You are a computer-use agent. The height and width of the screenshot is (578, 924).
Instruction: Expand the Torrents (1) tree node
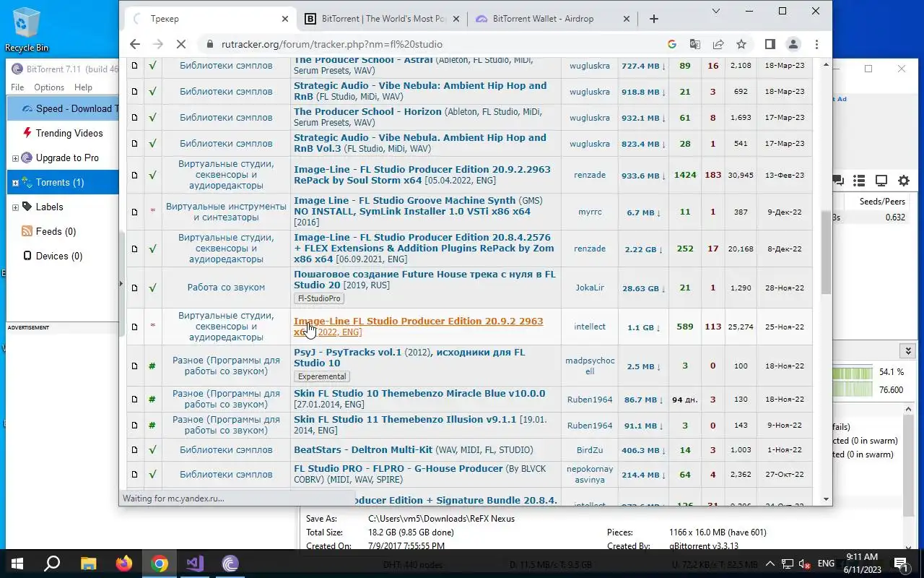pyautogui.click(x=15, y=183)
